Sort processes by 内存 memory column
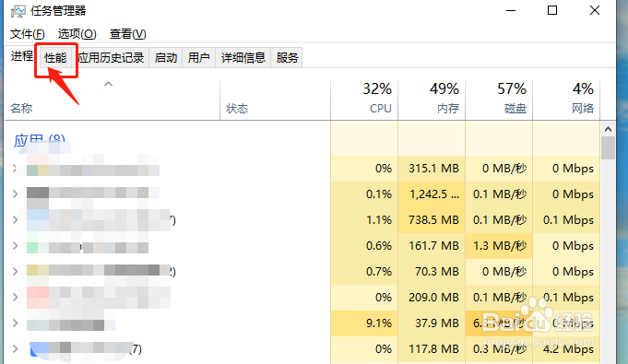Viewport: 628px width, 364px height. pyautogui.click(x=432, y=100)
